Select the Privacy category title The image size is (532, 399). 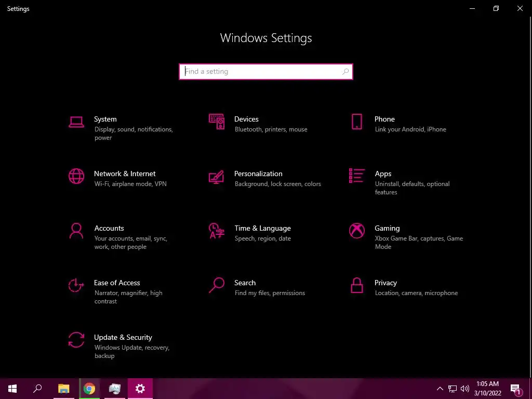click(385, 283)
